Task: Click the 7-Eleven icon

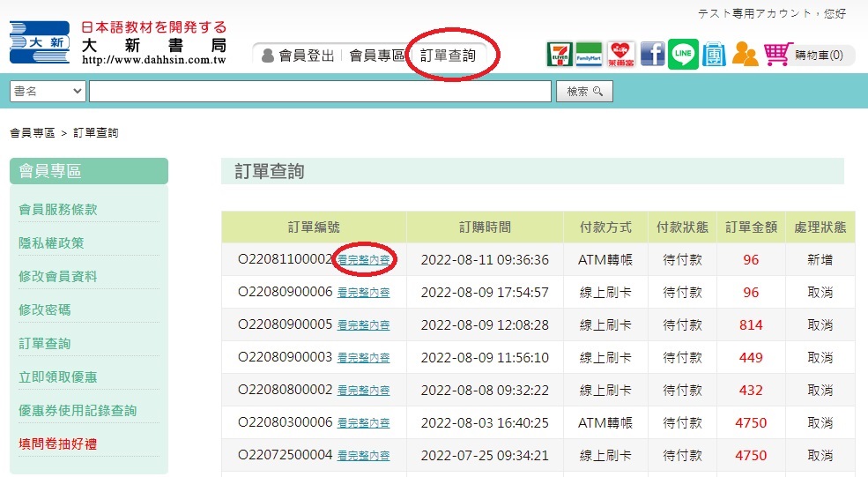Action: coord(559,55)
